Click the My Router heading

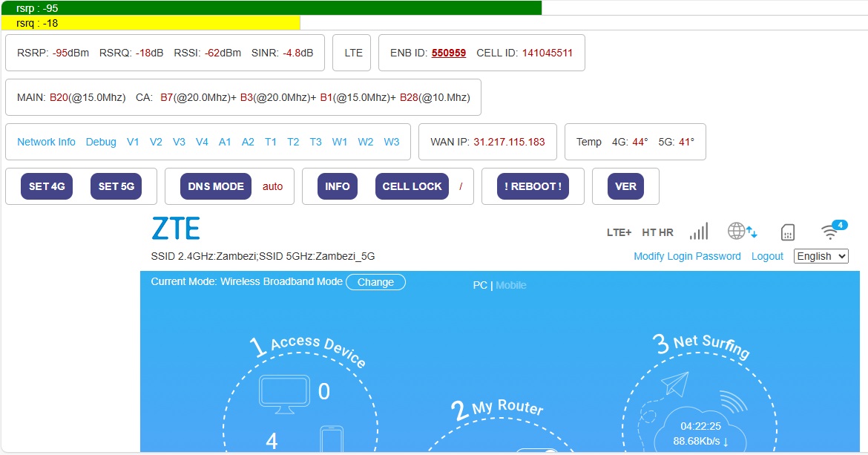click(x=507, y=407)
